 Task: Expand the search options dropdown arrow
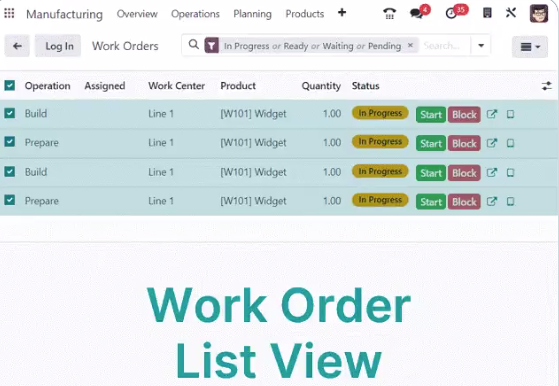[481, 46]
